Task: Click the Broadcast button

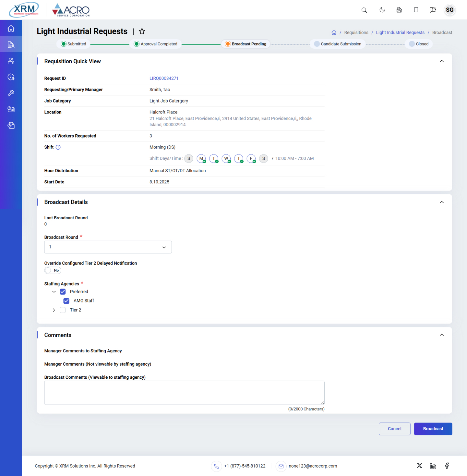Action: coord(433,429)
